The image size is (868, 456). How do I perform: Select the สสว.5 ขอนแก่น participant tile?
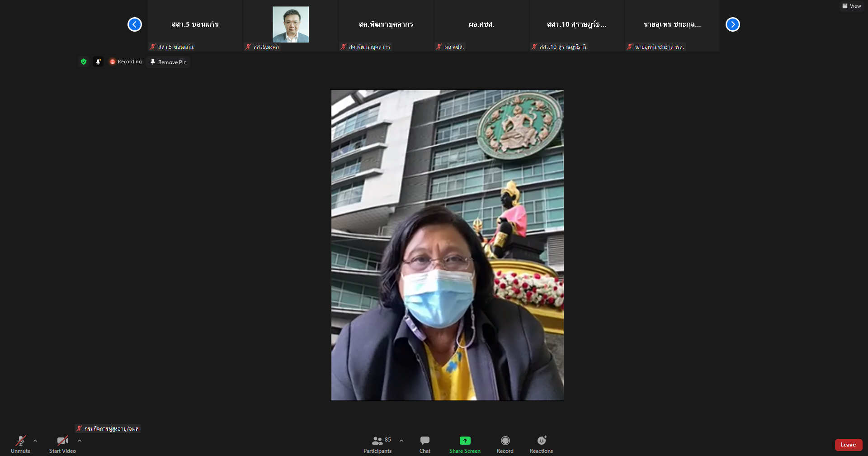click(195, 25)
